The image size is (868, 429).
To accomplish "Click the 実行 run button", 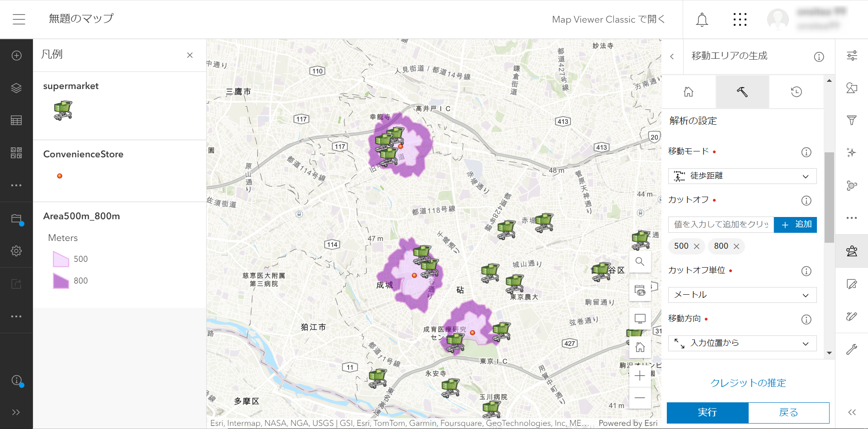I will (707, 412).
